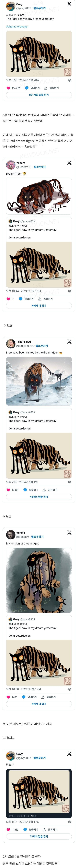Click share icon on Yebert's tweet

point(40,299)
